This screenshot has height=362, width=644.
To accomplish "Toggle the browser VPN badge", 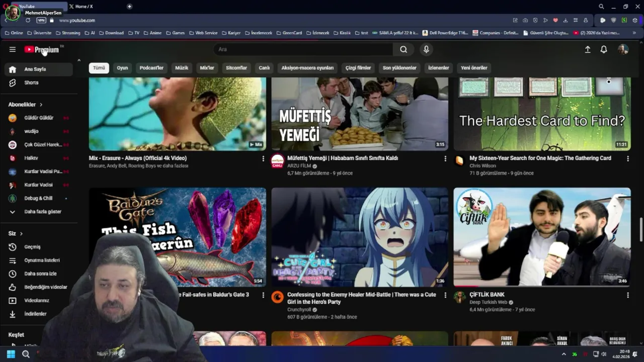I will [41, 20].
